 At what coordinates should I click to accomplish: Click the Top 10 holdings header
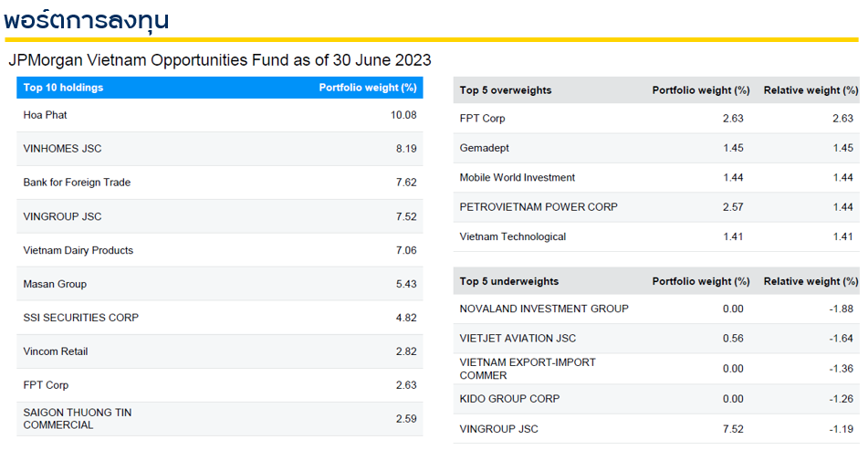coord(63,88)
